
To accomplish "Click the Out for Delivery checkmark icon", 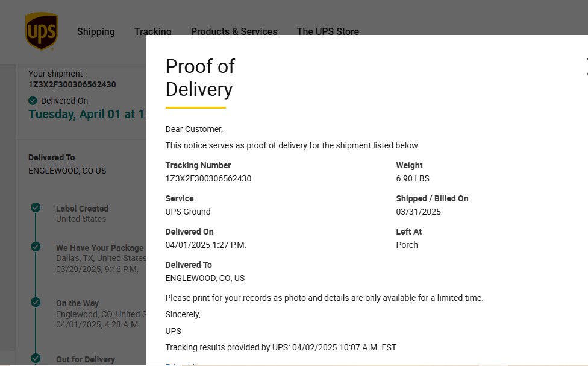I will coord(36,358).
